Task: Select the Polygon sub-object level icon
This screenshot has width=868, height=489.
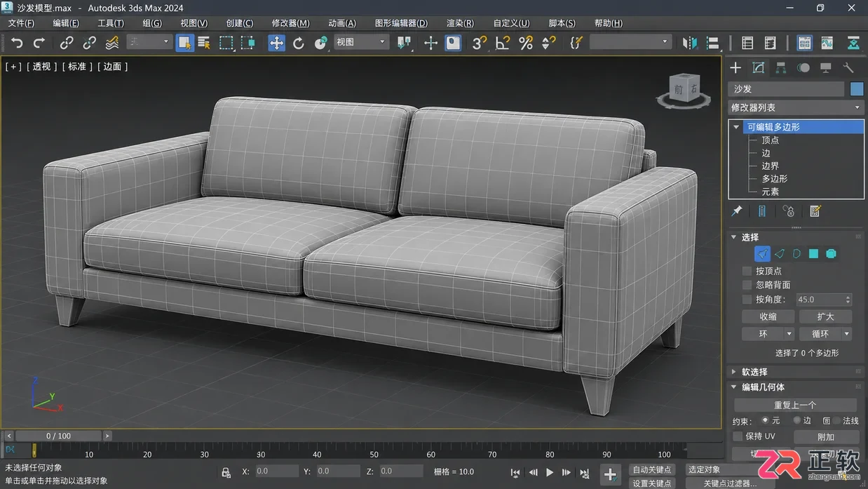Action: pos(813,253)
